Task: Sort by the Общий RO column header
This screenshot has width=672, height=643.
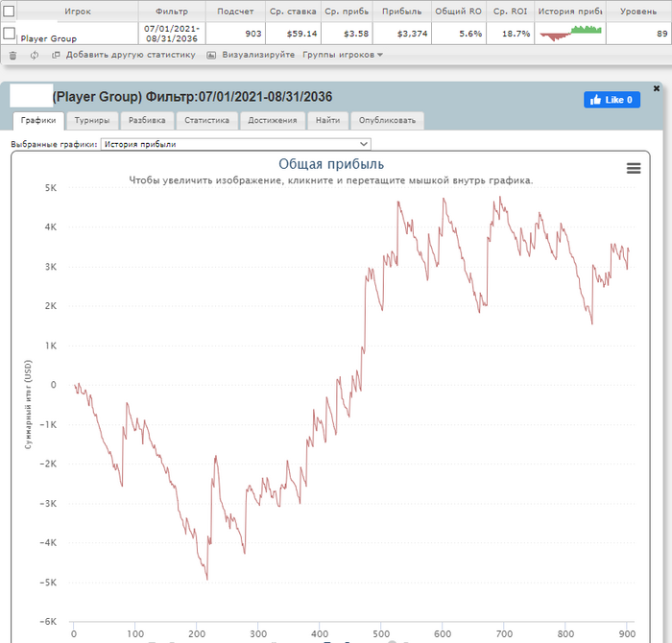Action: [x=459, y=12]
